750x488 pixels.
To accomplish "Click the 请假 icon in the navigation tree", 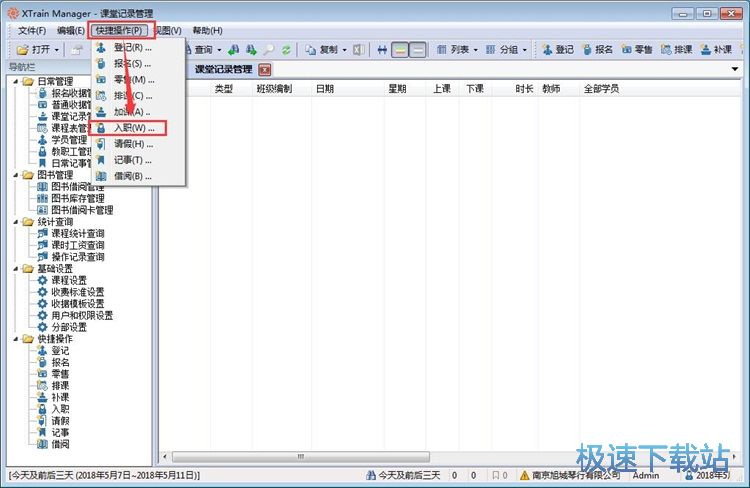I will [43, 421].
